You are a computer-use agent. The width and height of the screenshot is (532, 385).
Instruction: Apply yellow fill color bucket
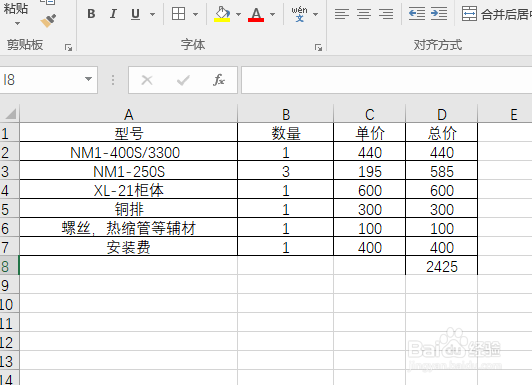pos(222,14)
